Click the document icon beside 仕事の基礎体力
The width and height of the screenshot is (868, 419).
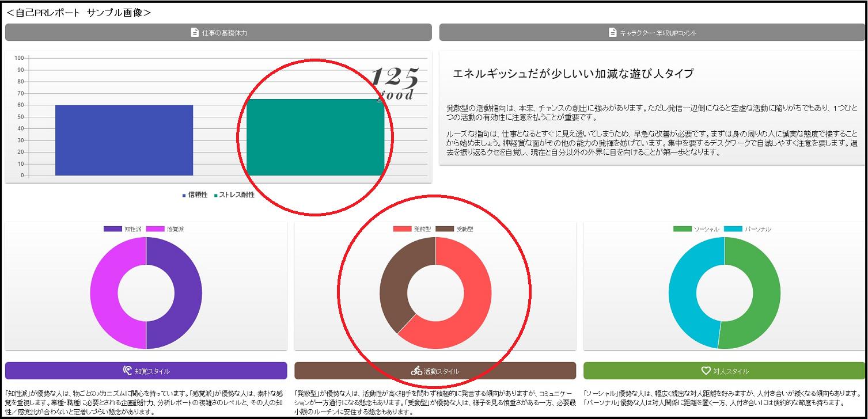point(195,33)
